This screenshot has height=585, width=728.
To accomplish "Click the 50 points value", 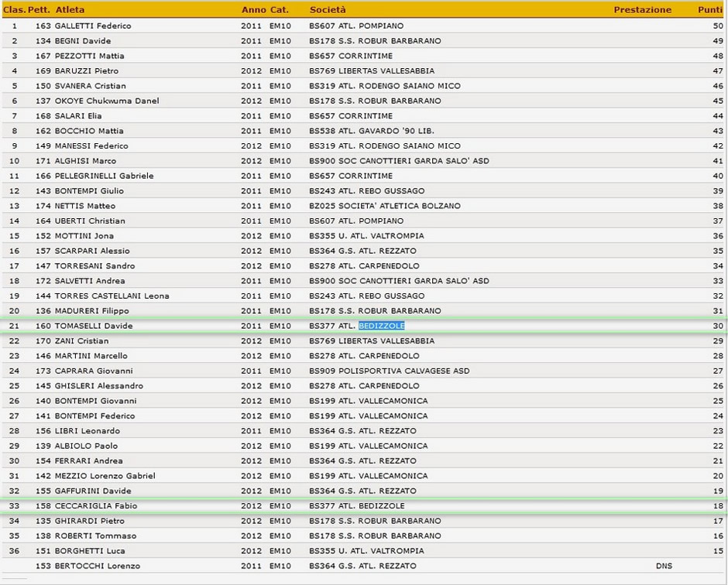I will coord(718,26).
